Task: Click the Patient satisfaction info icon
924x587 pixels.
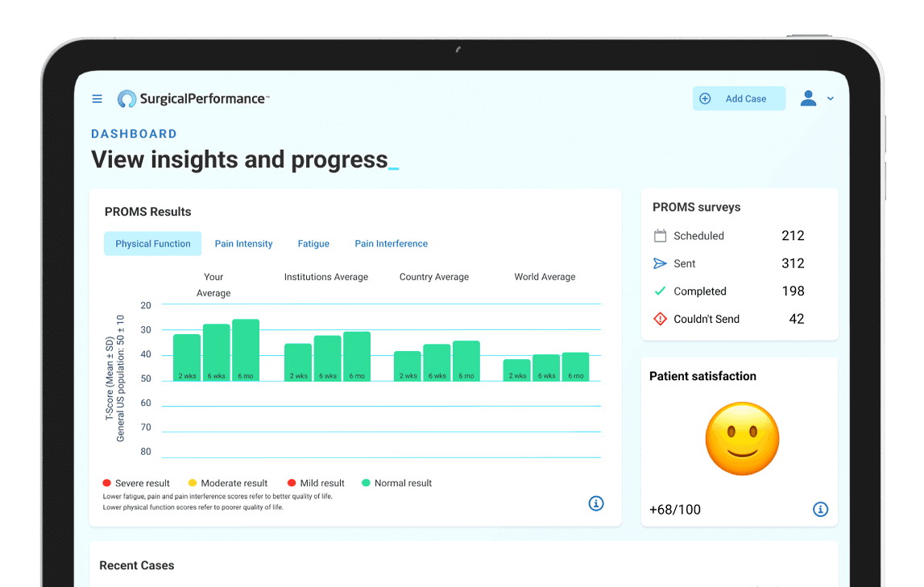Action: [820, 509]
